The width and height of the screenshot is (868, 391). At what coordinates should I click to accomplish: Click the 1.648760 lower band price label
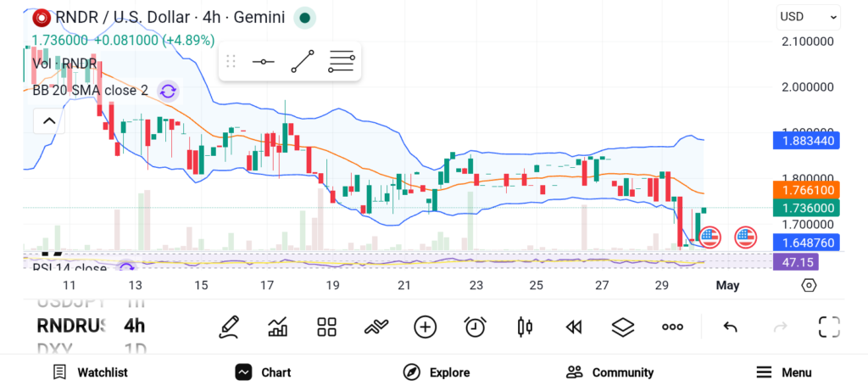[806, 242]
